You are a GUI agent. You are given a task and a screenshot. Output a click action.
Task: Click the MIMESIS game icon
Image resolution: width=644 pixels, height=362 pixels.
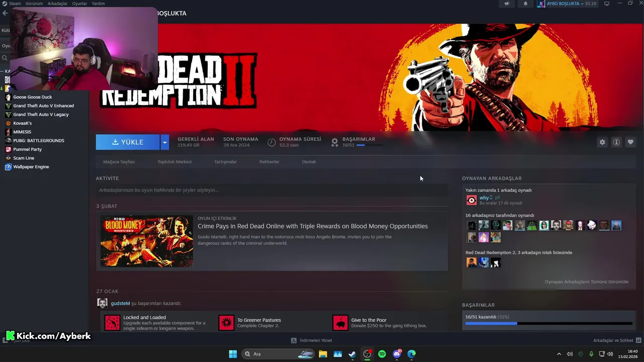click(8, 132)
